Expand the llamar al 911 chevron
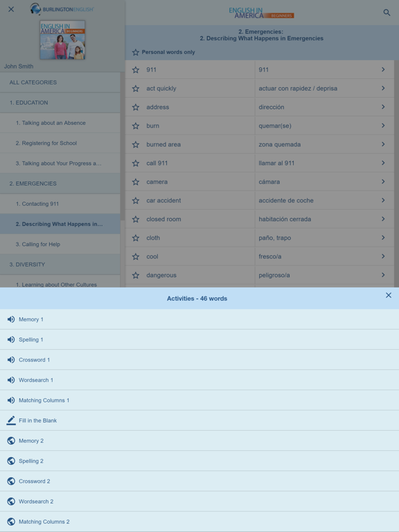399x532 pixels. pyautogui.click(x=383, y=163)
